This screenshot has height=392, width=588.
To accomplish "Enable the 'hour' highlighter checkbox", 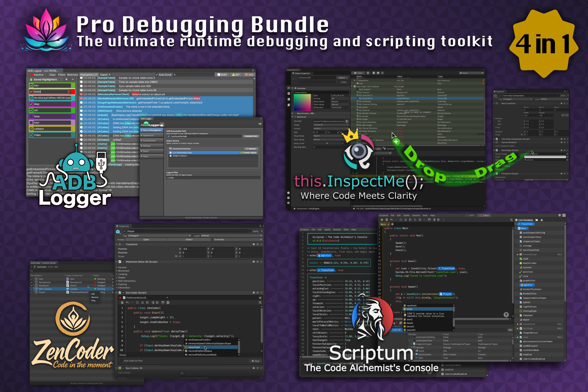I will (x=31, y=123).
